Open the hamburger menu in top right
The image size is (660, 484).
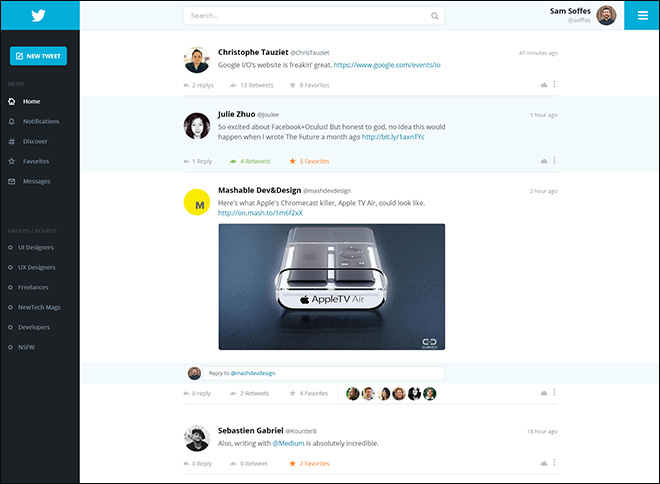641,15
